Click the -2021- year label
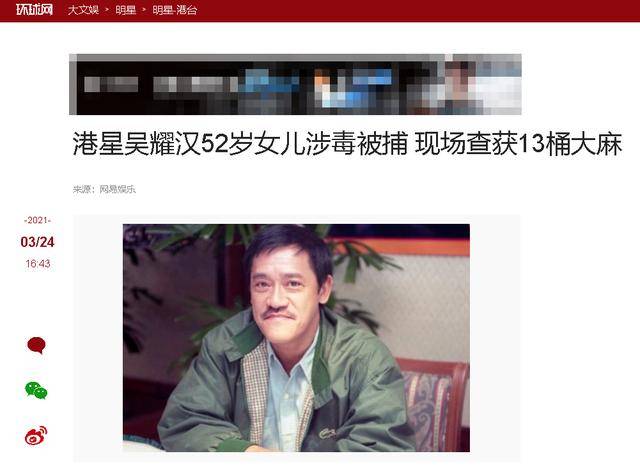The image size is (640, 472). point(37,220)
